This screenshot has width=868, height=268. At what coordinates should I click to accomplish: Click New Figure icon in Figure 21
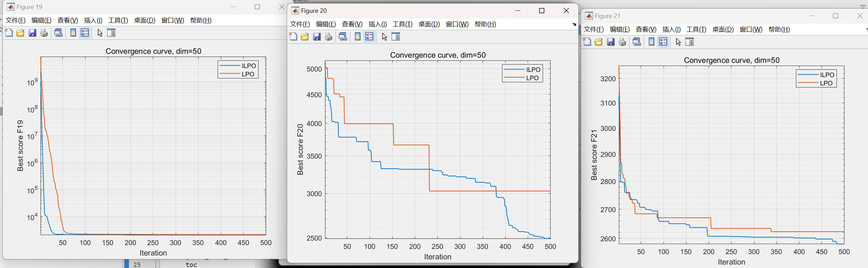[587, 42]
